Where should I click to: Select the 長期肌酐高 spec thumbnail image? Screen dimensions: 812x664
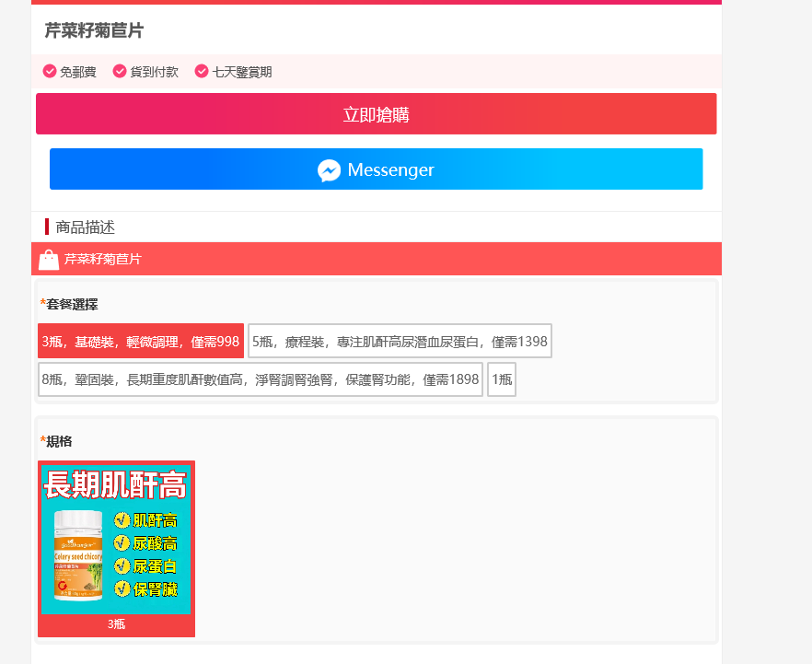pyautogui.click(x=116, y=539)
